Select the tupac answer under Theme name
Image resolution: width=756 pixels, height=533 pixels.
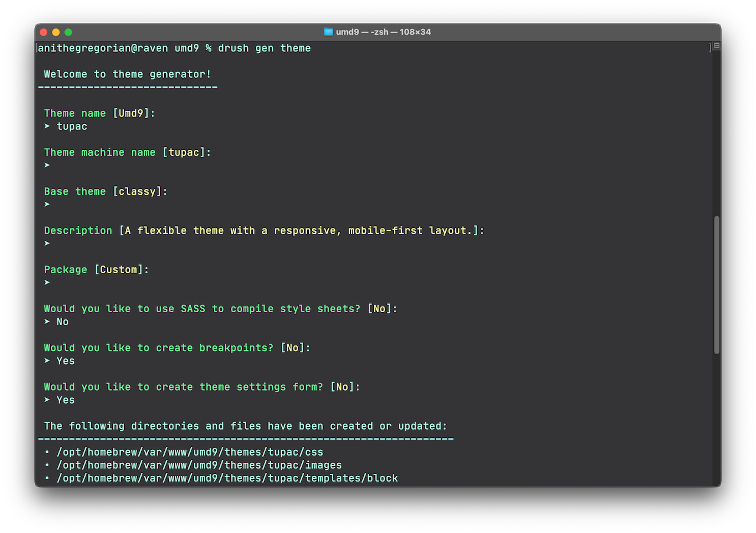pyautogui.click(x=71, y=126)
